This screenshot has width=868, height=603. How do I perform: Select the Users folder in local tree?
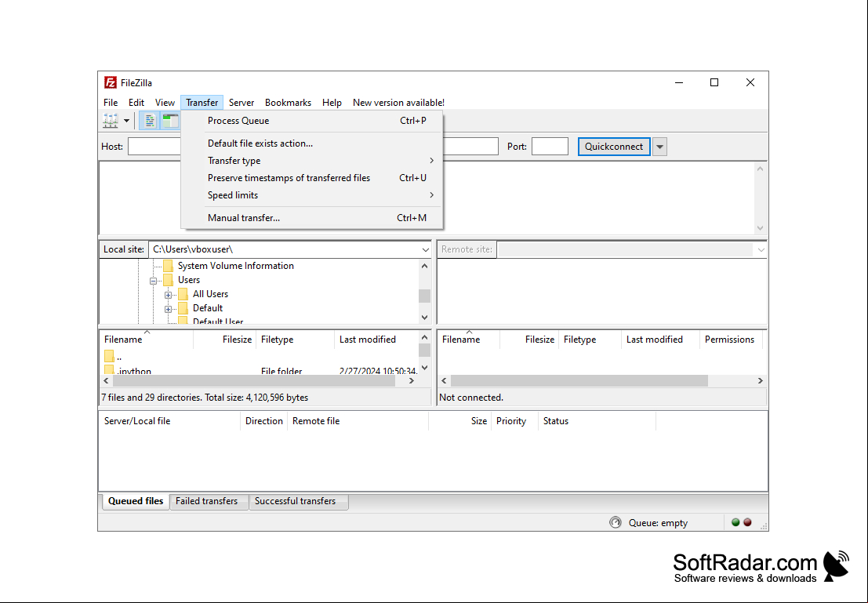click(189, 280)
